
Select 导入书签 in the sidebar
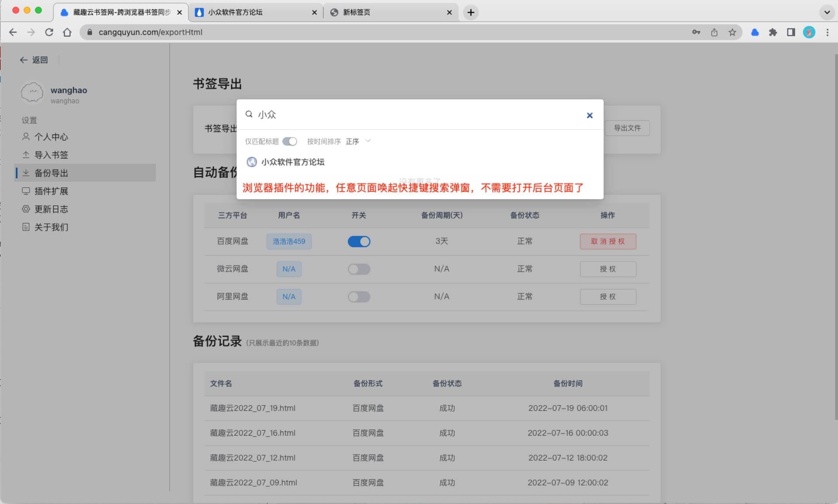(51, 155)
